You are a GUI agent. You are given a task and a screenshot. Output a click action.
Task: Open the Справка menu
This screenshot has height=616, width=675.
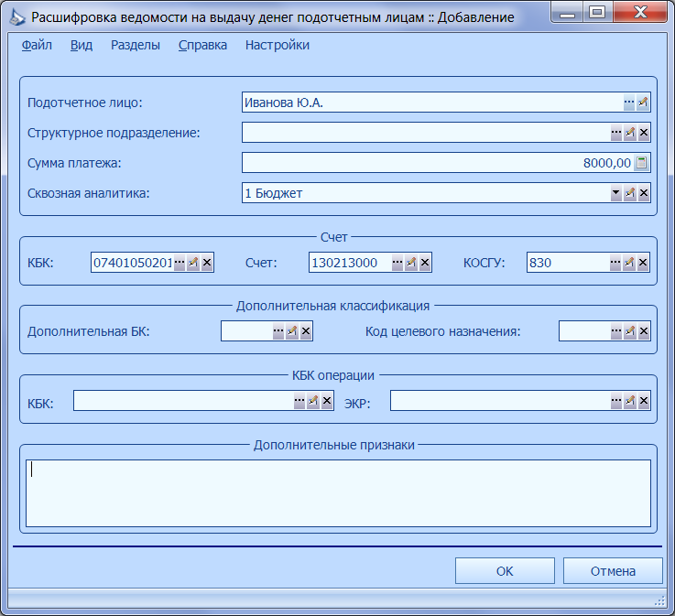[202, 45]
